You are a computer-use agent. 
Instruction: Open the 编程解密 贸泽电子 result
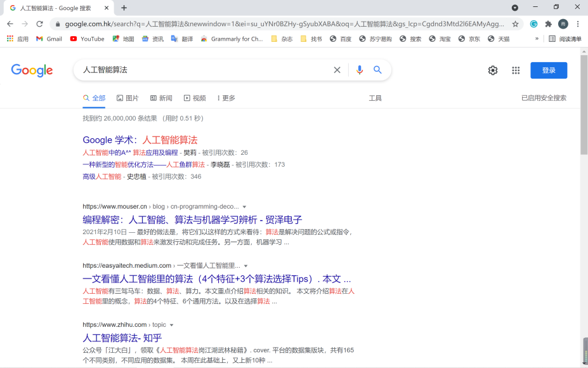(x=192, y=220)
